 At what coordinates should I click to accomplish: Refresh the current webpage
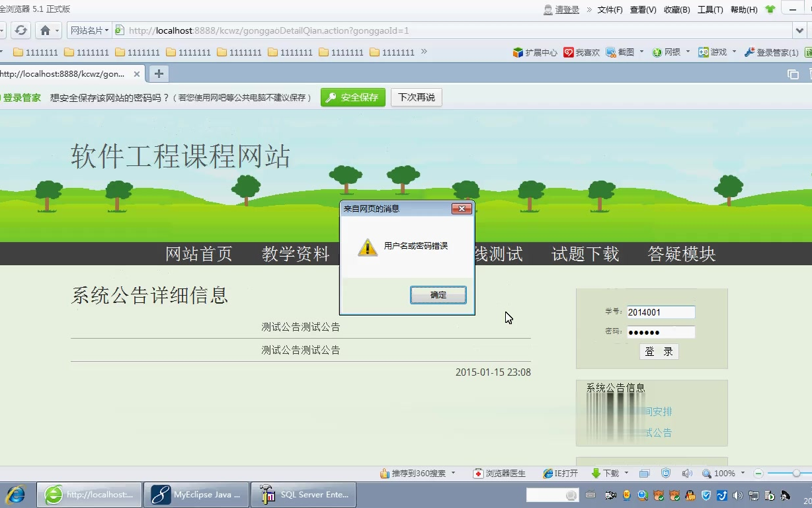point(22,29)
